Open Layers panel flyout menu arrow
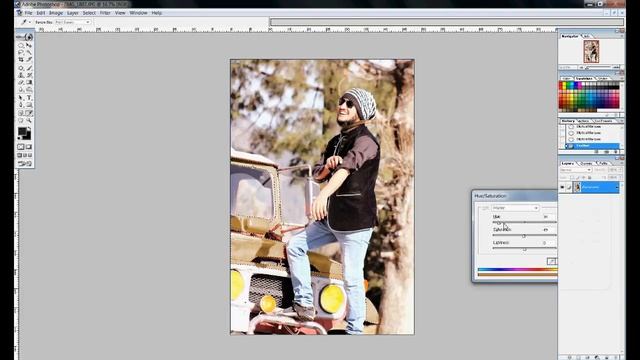Image resolution: width=640 pixels, height=360 pixels. pyautogui.click(x=622, y=163)
